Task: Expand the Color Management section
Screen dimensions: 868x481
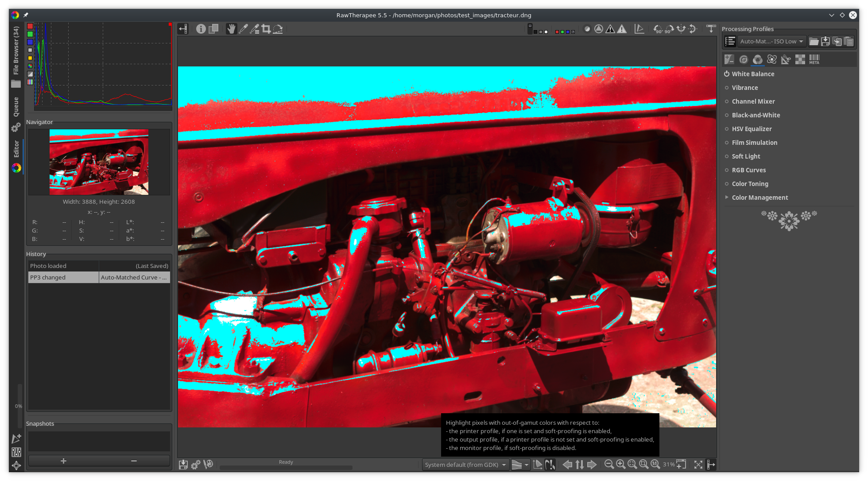Action: pos(759,198)
